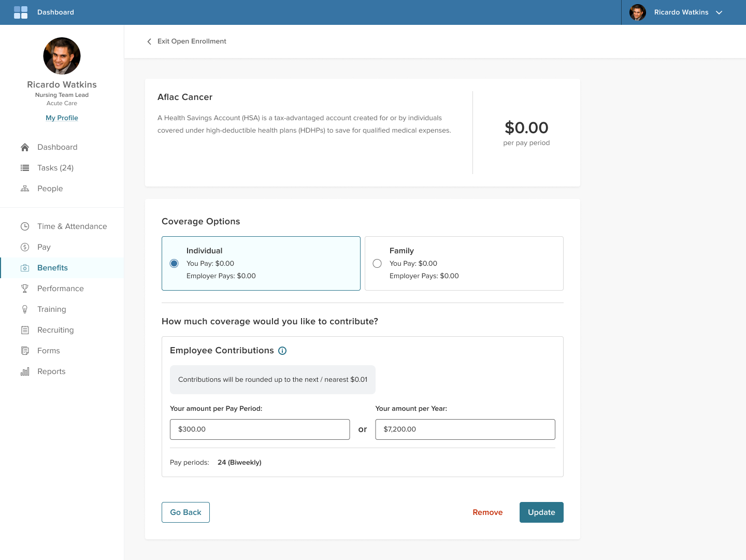Click the small avatar in top bar

tap(638, 12)
